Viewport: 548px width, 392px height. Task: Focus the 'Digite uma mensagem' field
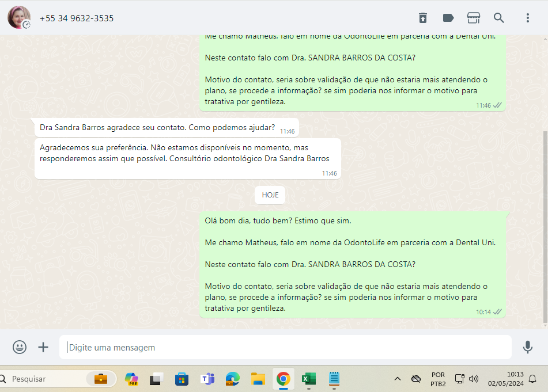point(285,347)
